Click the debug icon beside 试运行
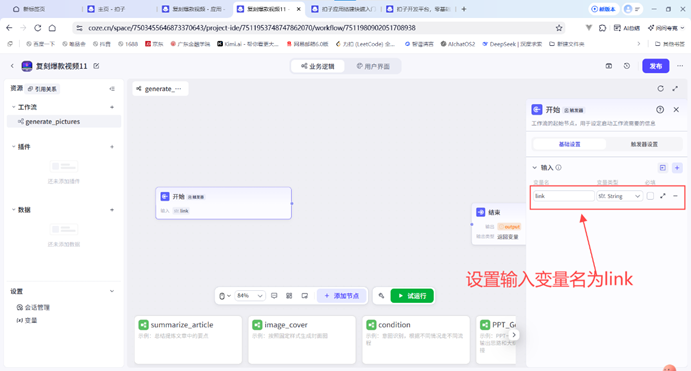Image resolution: width=691 pixels, height=371 pixels. click(381, 296)
